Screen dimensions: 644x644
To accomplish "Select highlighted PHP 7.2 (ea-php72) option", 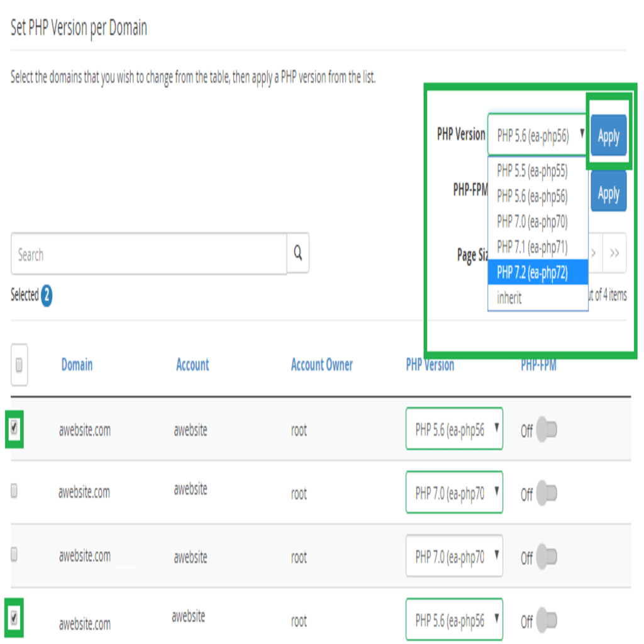I will pyautogui.click(x=538, y=272).
